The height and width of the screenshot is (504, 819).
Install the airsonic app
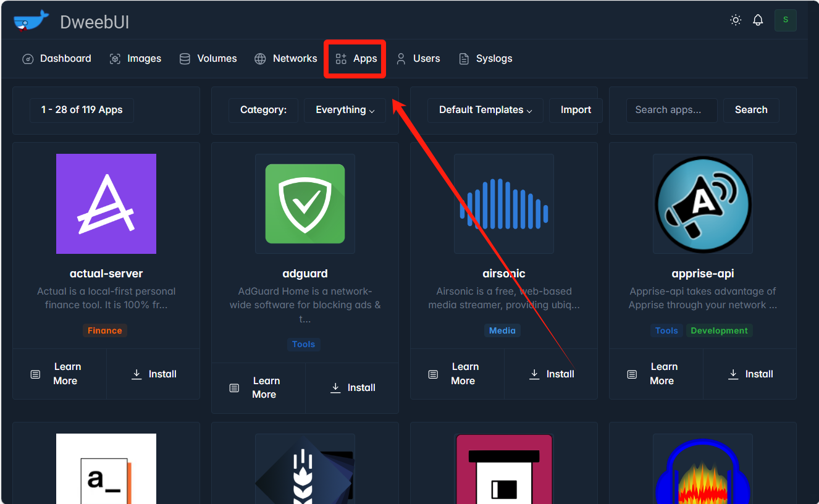[552, 374]
